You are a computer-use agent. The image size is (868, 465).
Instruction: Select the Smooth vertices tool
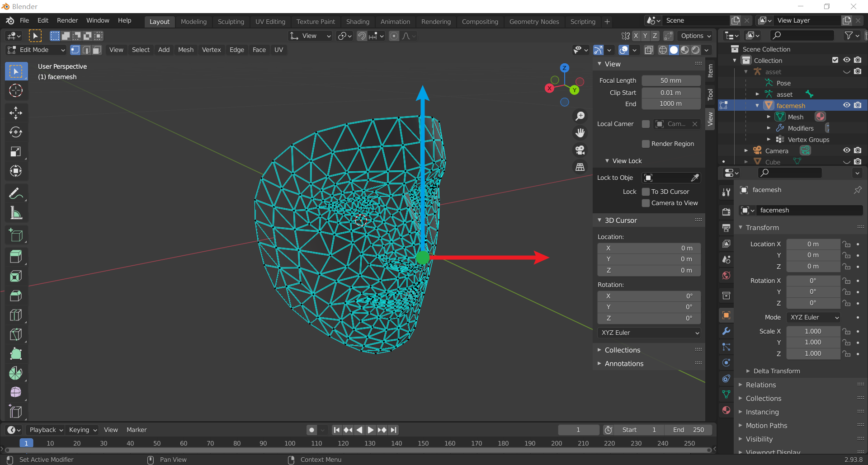[16, 392]
